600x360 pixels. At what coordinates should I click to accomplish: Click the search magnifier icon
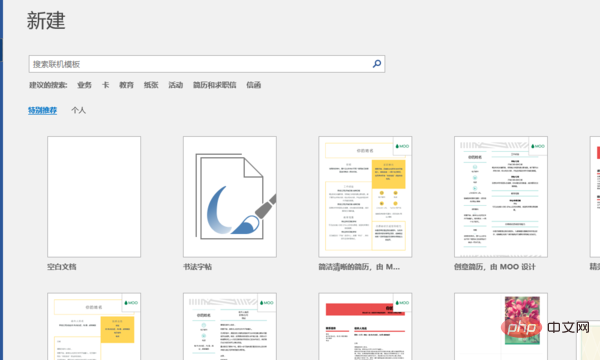click(377, 64)
